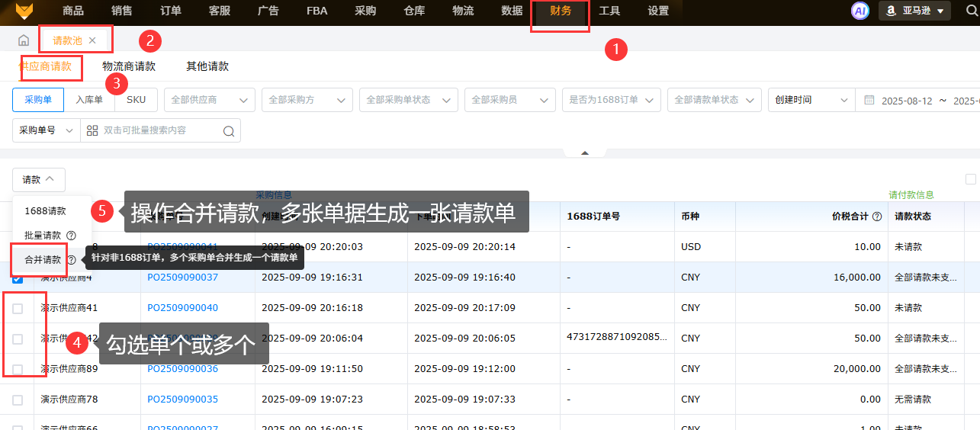Open the 亚马逊 platform dropdown
Viewport: 980px width, 430px height.
914,11
